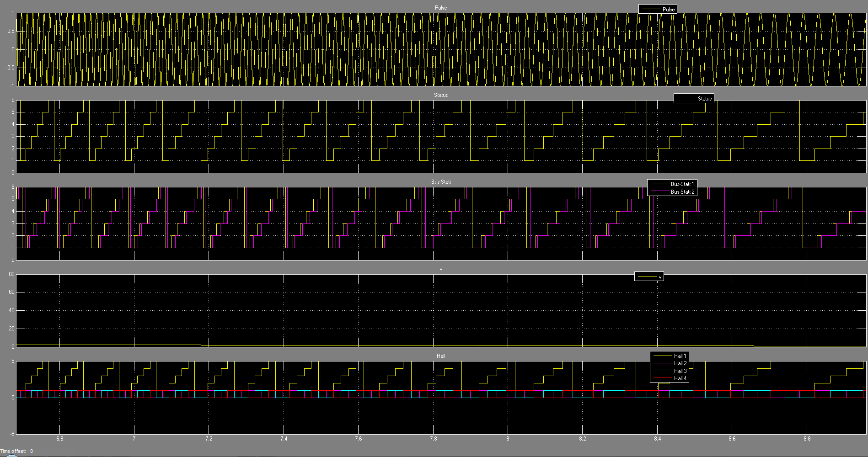868x457 pixels.
Task: Click the v plot title
Action: coord(441,270)
